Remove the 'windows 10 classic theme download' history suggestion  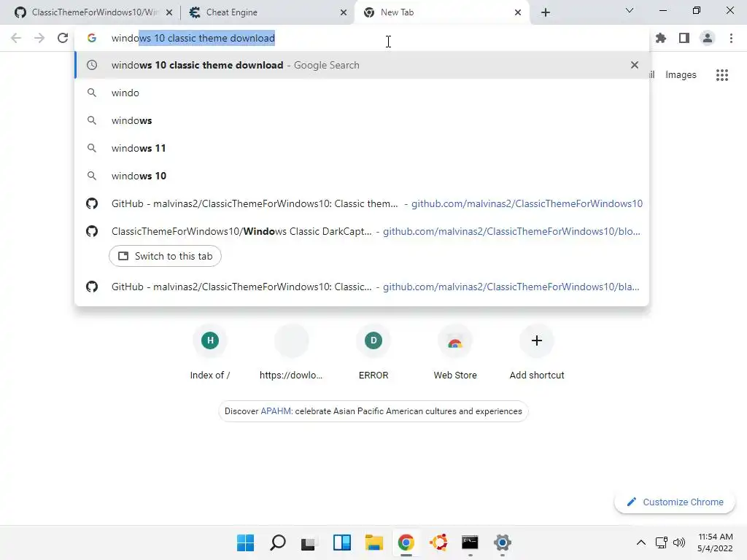click(x=635, y=65)
